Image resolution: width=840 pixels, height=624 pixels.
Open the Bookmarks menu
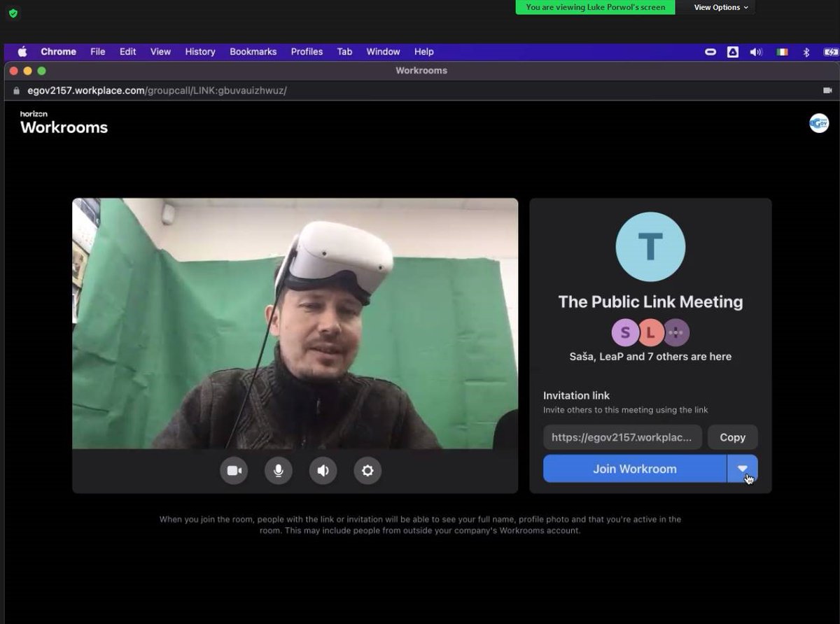[x=253, y=52]
